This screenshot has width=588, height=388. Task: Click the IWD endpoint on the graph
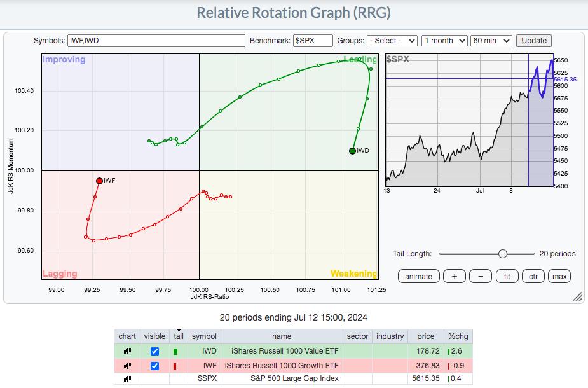pyautogui.click(x=353, y=151)
